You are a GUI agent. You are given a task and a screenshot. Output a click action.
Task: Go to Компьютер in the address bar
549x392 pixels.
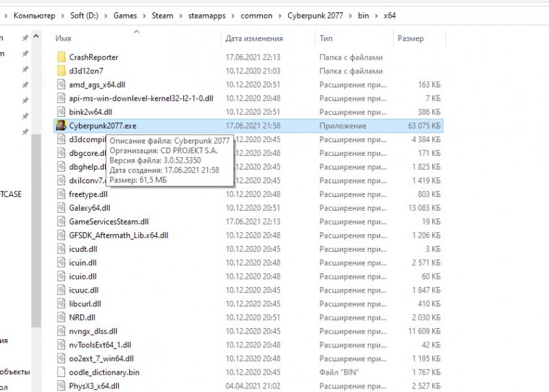[34, 16]
